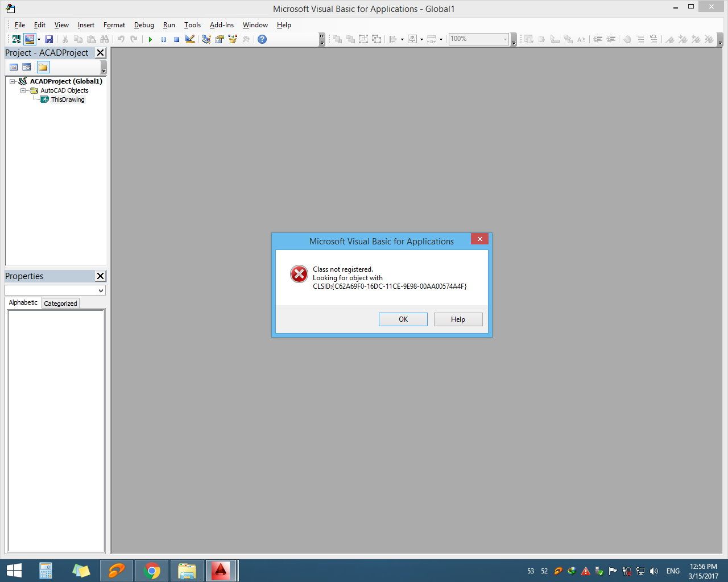Open the Debug menu

click(x=144, y=25)
